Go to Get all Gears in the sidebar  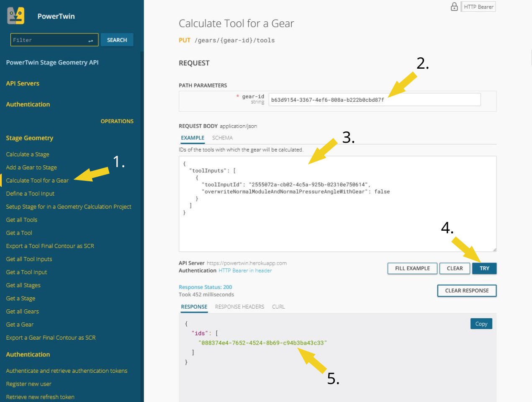[x=23, y=312]
